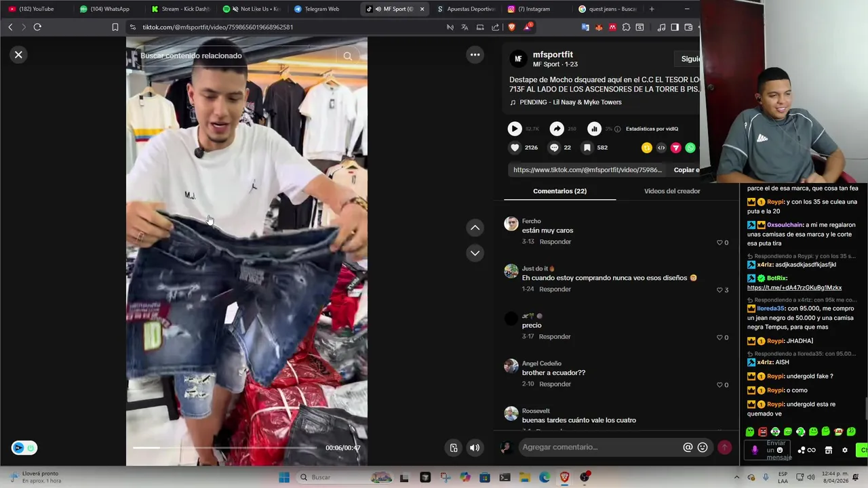Open MetaMask fox extension

599,27
